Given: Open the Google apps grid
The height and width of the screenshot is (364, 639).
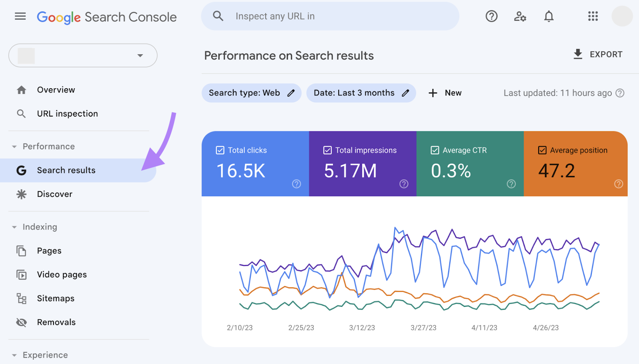Looking at the screenshot, I should coord(593,16).
